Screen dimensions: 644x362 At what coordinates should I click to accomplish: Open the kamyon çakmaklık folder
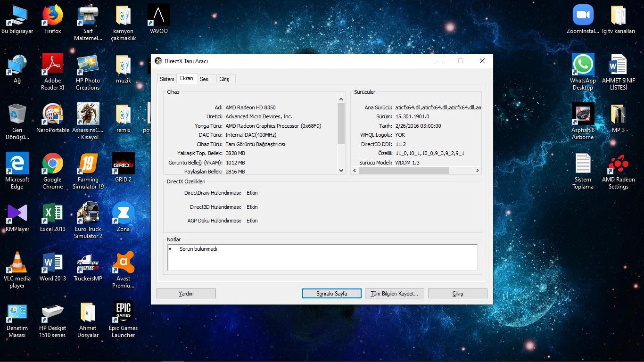tap(124, 23)
